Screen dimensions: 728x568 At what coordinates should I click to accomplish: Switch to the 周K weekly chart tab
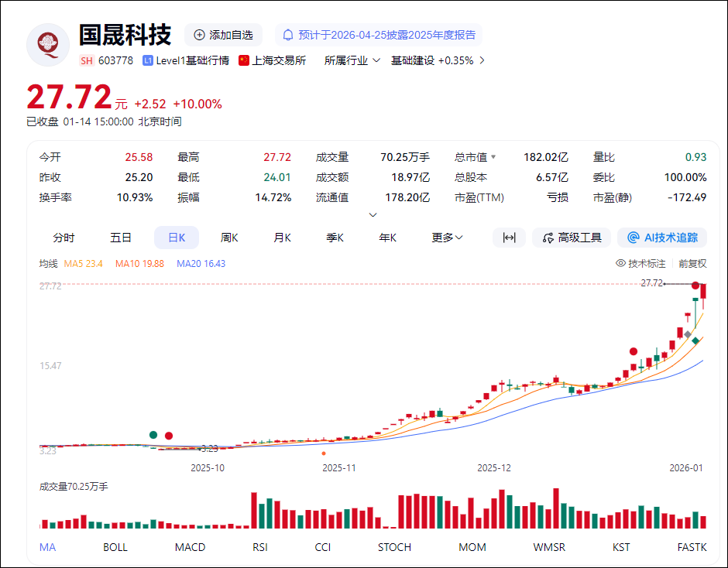click(x=229, y=238)
